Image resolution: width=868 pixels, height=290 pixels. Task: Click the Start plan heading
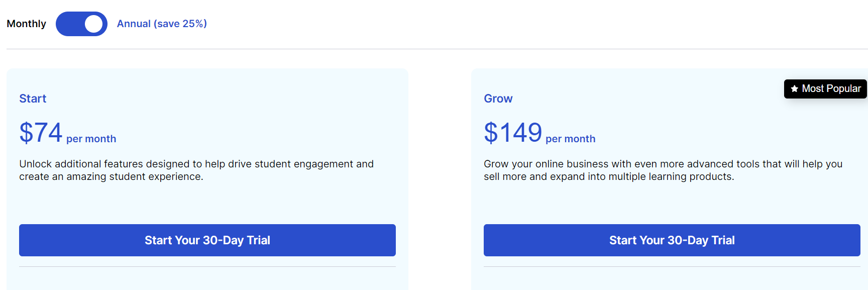coord(33,99)
